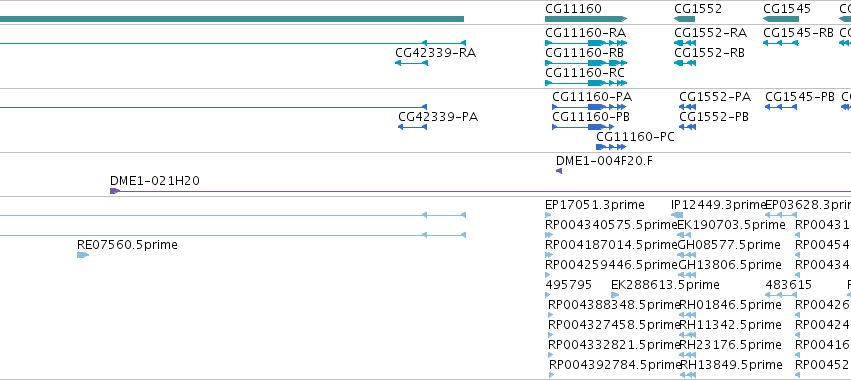Click EST EK288613.5prime
The image size is (851, 380).
click(x=665, y=285)
